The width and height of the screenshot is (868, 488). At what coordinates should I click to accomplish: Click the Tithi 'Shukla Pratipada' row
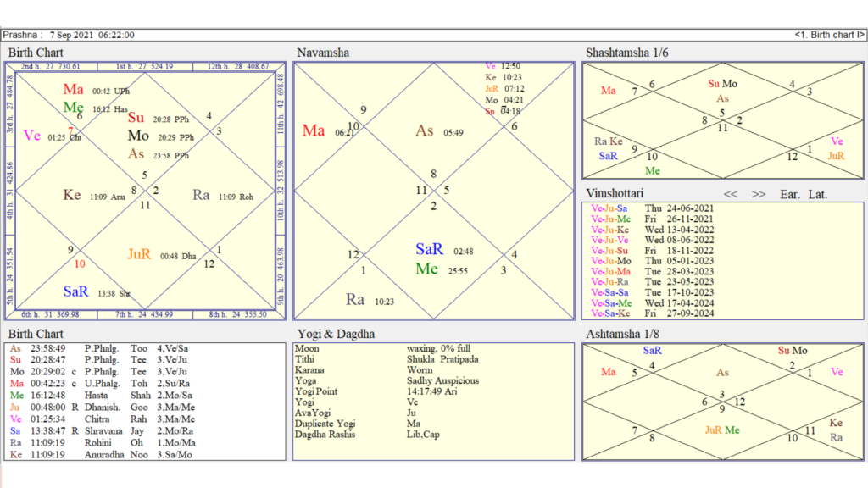coord(387,359)
